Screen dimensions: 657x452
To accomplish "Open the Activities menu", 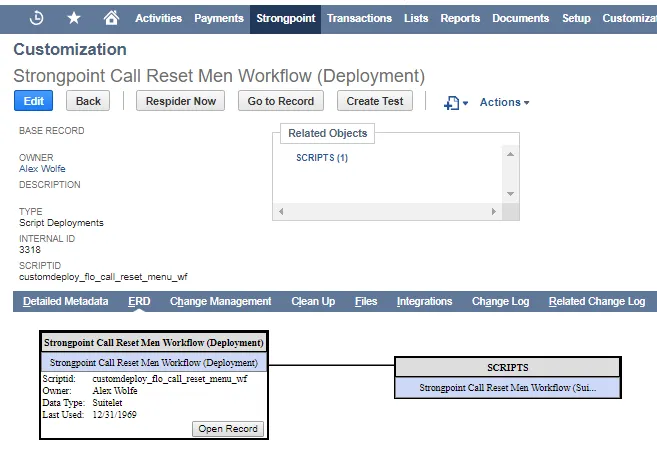I will coord(158,18).
